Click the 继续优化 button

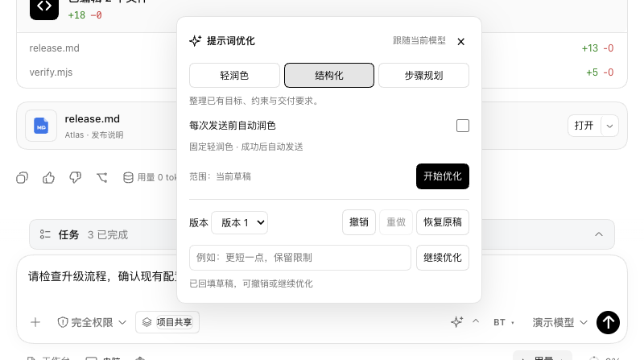coord(442,258)
